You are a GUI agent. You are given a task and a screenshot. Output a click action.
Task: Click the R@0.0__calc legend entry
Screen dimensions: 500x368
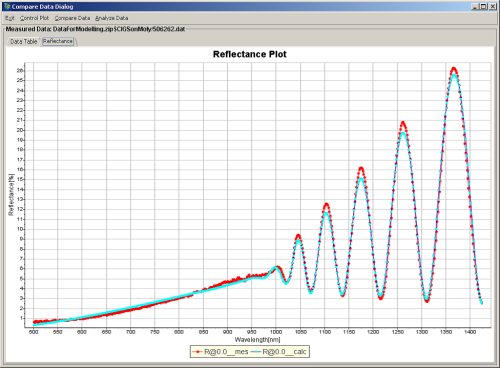pos(278,352)
